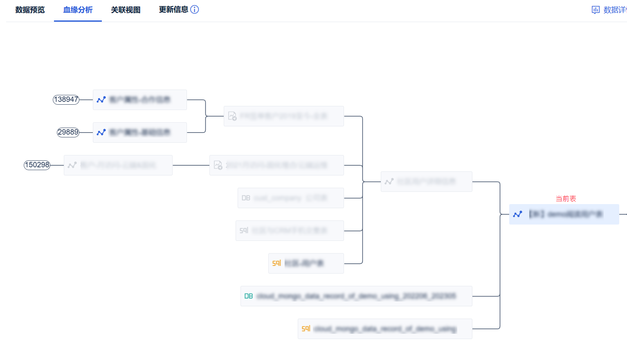The width and height of the screenshot is (627, 364).
Task: Switch to the 数据预览 tab
Action: (30, 10)
